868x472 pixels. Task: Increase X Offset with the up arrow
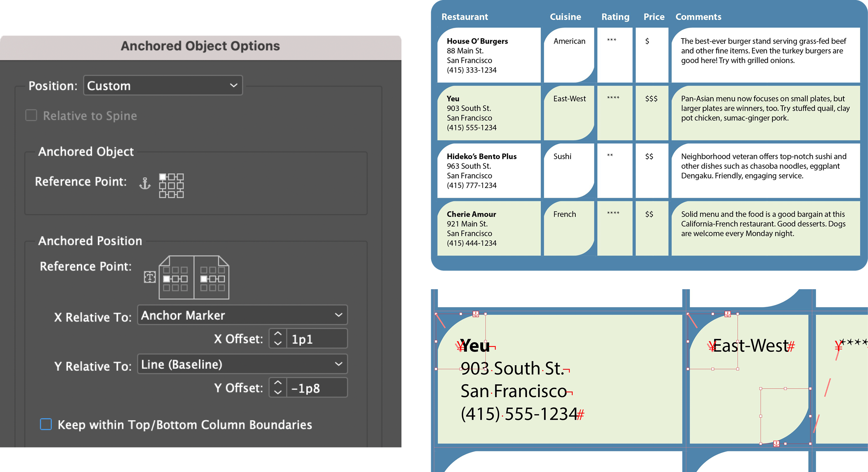click(278, 334)
